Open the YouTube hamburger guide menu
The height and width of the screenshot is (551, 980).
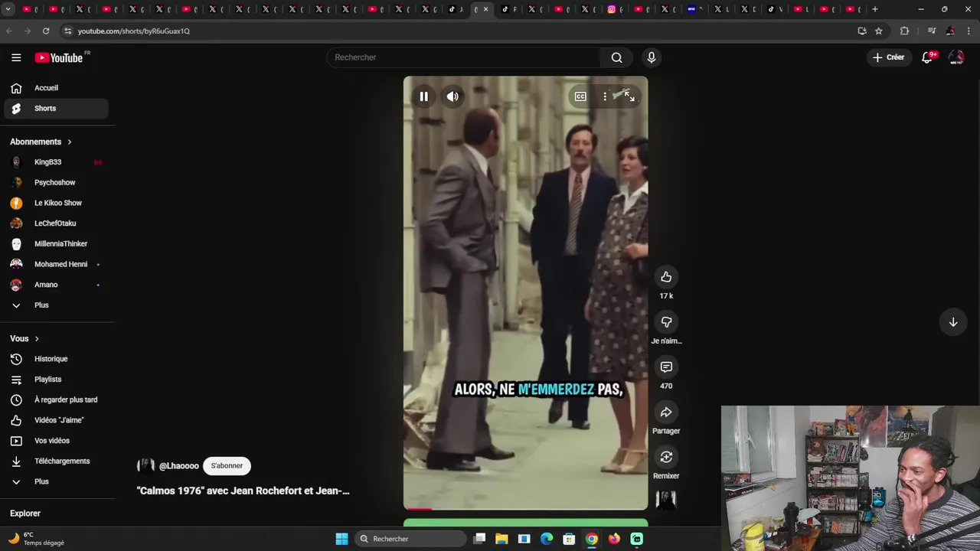tap(16, 57)
